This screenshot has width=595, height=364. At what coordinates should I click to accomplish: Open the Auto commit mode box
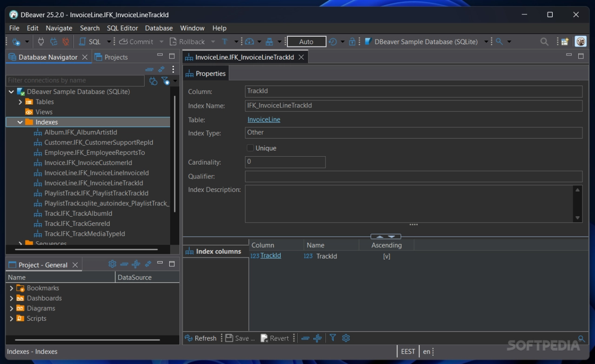[x=306, y=42]
